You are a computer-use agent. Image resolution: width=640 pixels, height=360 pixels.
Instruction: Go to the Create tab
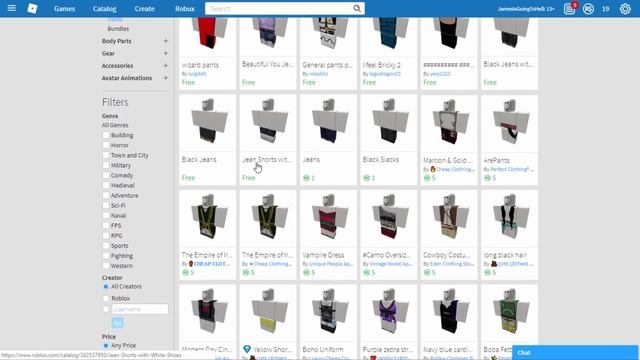[144, 9]
